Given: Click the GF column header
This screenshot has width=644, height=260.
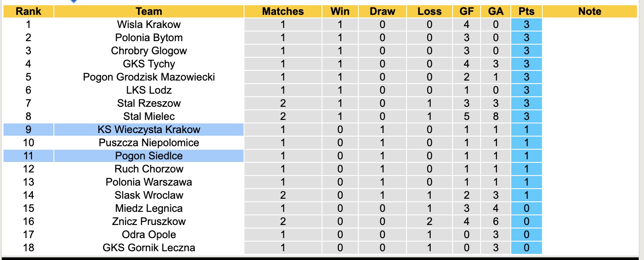Looking at the screenshot, I should 467,11.
